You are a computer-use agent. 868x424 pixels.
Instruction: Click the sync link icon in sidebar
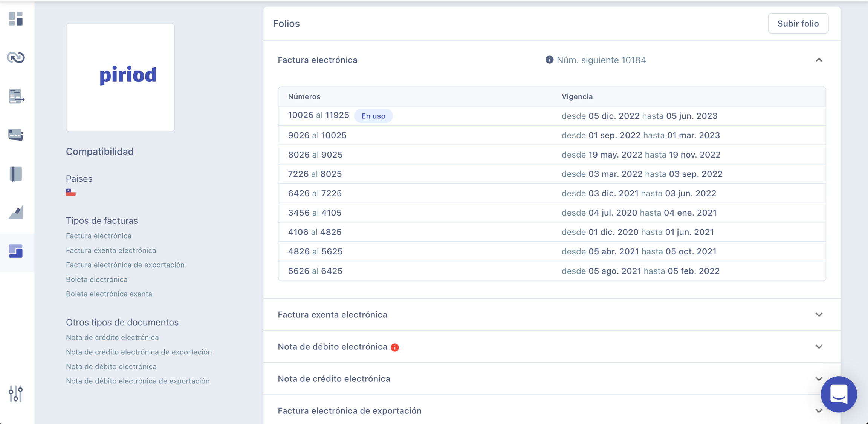(x=16, y=58)
